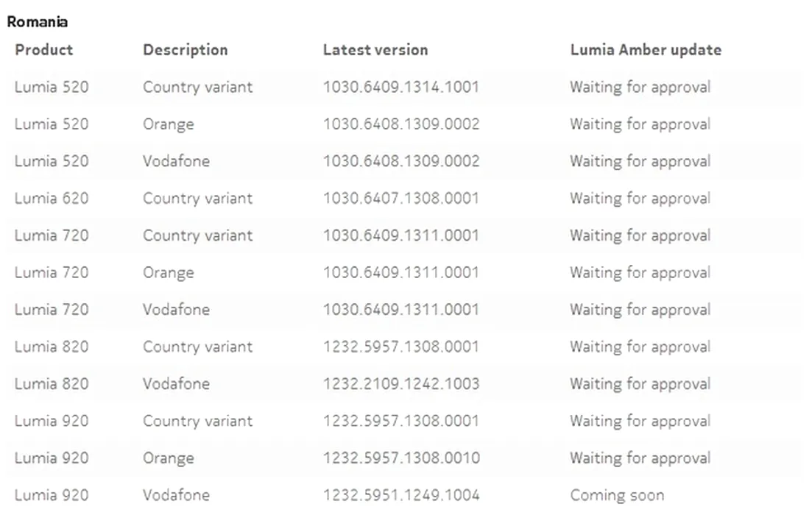Click version 1232.5951.1249.1004
812x515 pixels.
tap(401, 495)
